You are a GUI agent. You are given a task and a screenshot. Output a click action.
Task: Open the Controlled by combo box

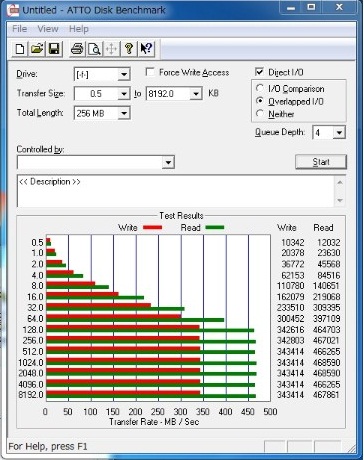(96, 162)
